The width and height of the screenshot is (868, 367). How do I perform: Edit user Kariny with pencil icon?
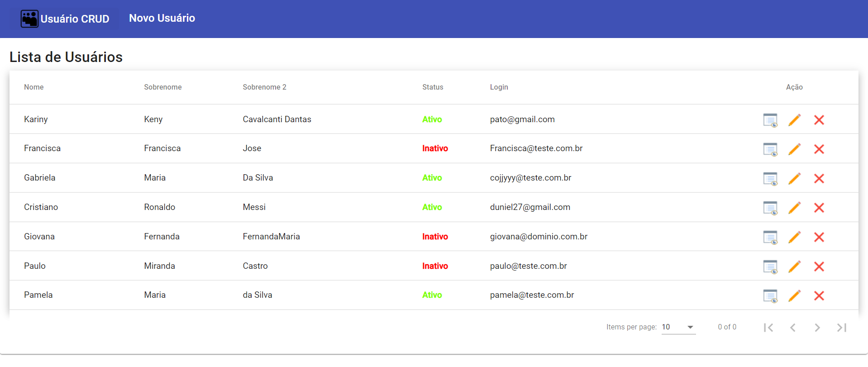click(x=795, y=120)
